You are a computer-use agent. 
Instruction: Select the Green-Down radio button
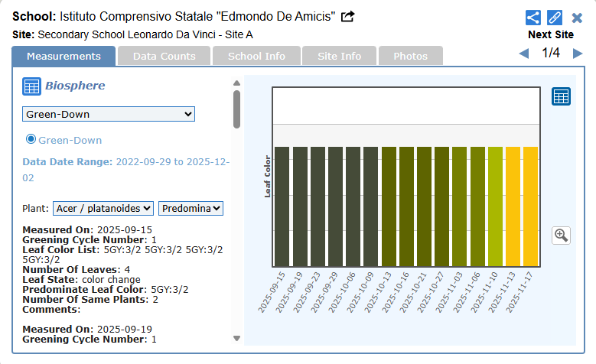pyautogui.click(x=31, y=139)
